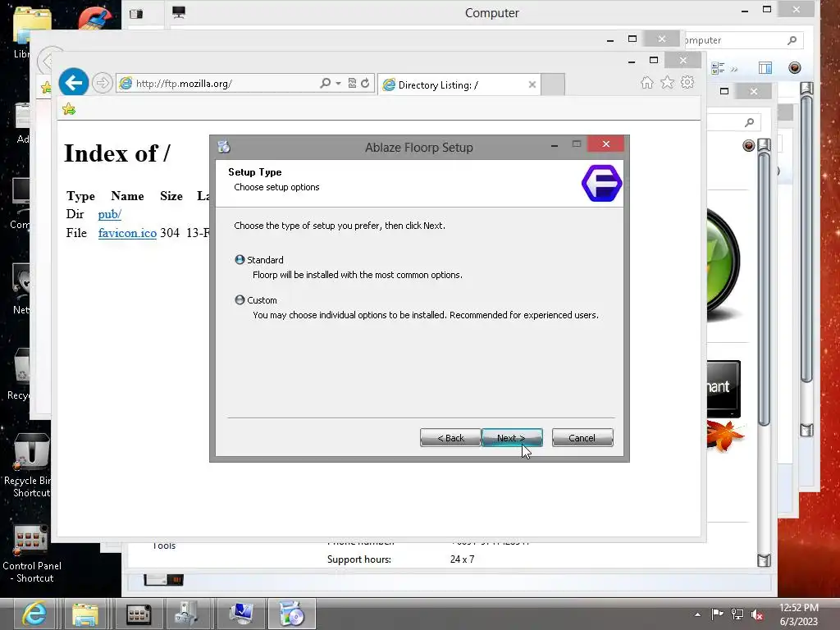Refresh the page in Internet Explorer
840x630 pixels.
click(x=365, y=83)
